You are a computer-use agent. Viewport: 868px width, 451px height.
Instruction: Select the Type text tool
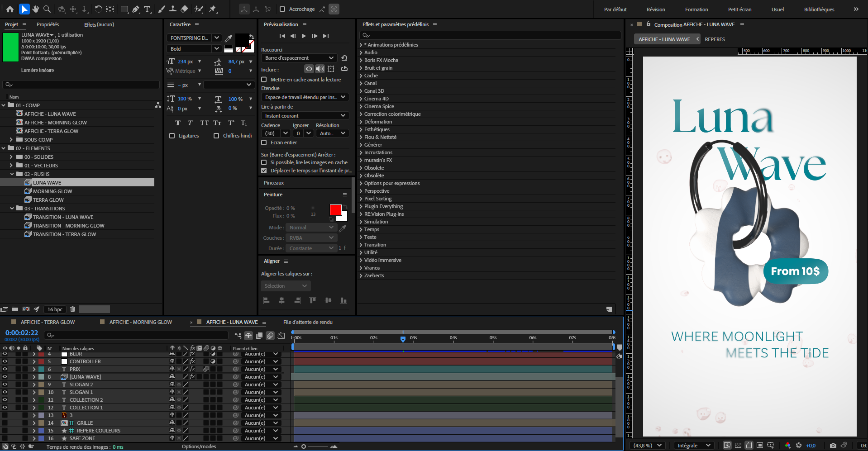click(147, 9)
